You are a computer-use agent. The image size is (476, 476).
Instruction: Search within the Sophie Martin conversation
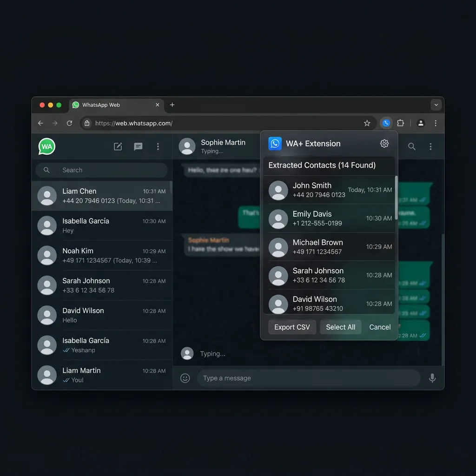tap(412, 146)
